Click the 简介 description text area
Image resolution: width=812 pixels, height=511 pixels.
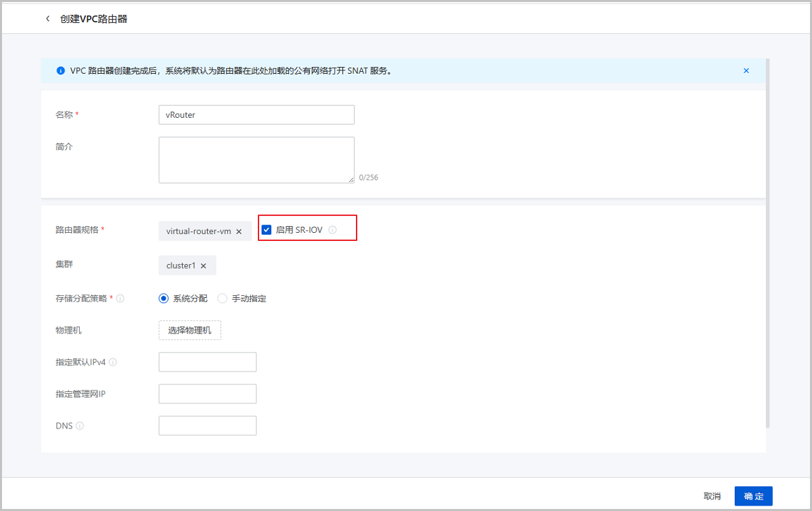(256, 160)
